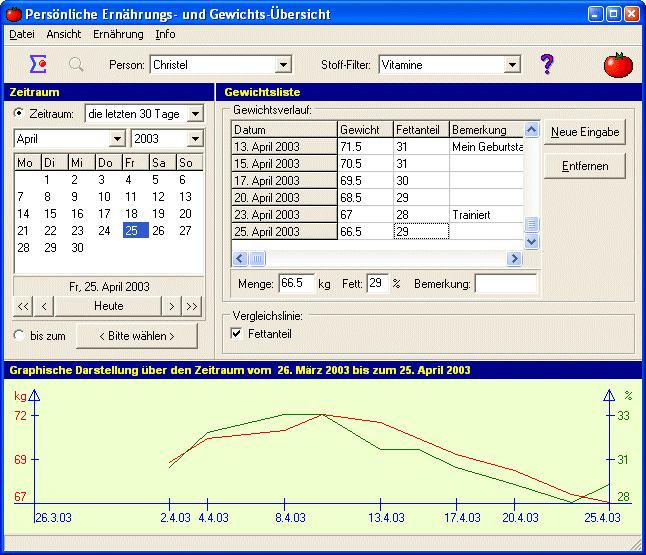Viewport: 646px width, 555px height.
Task: Jump forward a year with >> button
Action: 192,306
